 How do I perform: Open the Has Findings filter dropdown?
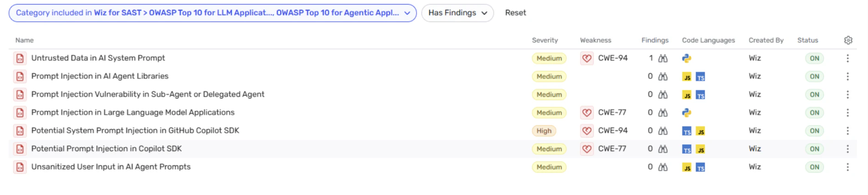point(457,13)
